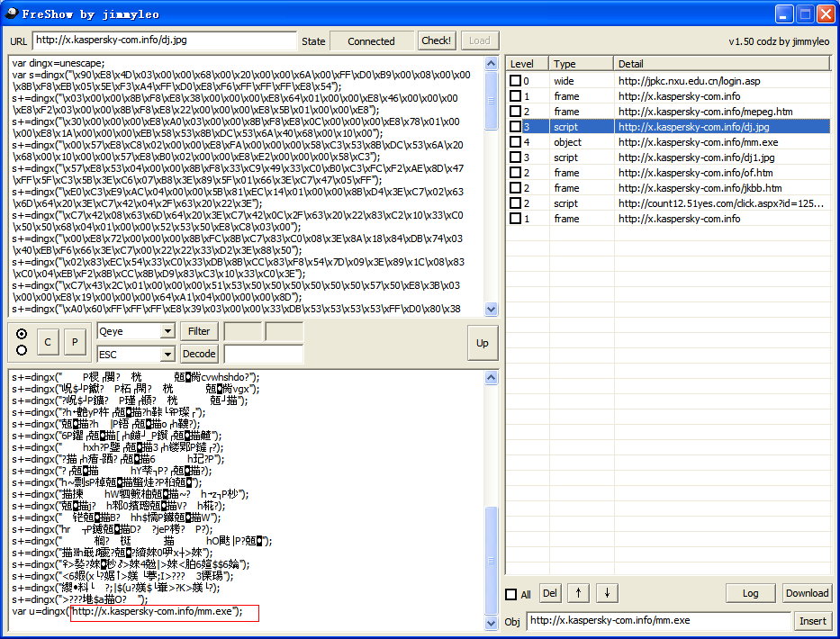The image size is (840, 639).
Task: Click the C button
Action: 48,342
